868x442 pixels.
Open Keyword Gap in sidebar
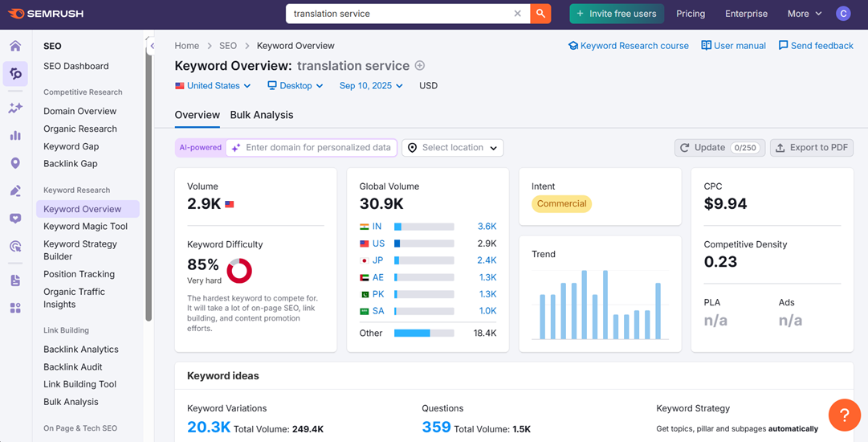71,147
